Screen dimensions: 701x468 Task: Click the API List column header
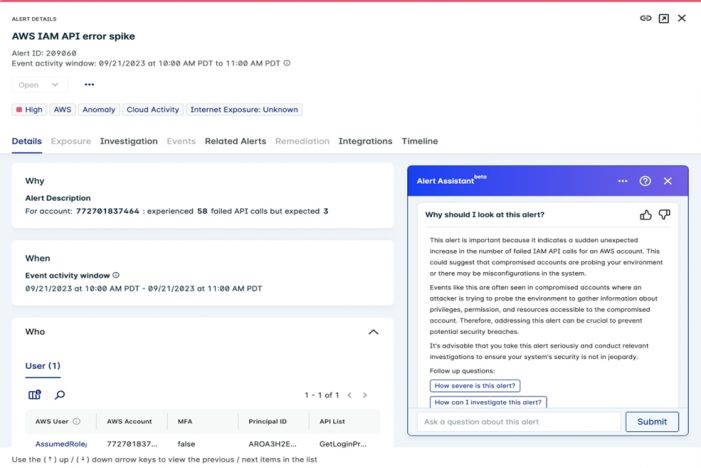click(x=332, y=422)
